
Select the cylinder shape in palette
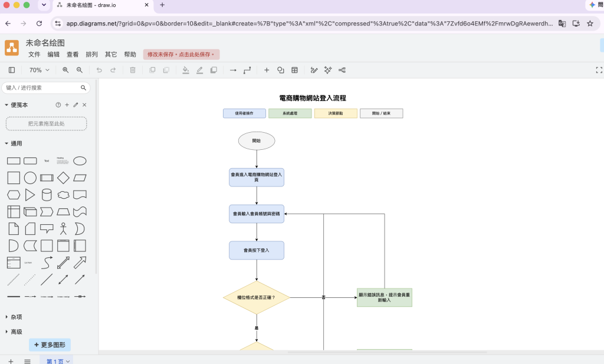point(47,195)
